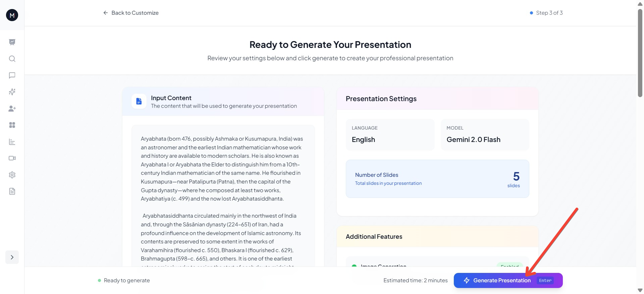Click the scrollbar down arrow
The height and width of the screenshot is (294, 644).
point(640,290)
